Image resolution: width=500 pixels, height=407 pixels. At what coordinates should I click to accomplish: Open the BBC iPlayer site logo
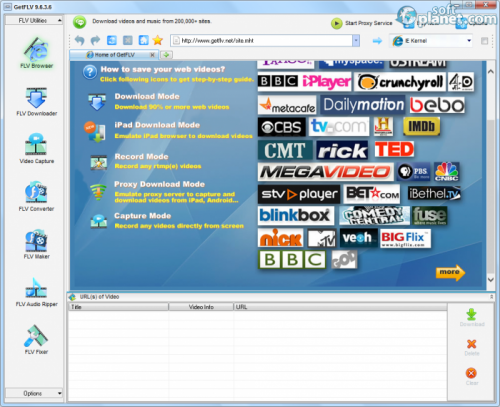304,82
